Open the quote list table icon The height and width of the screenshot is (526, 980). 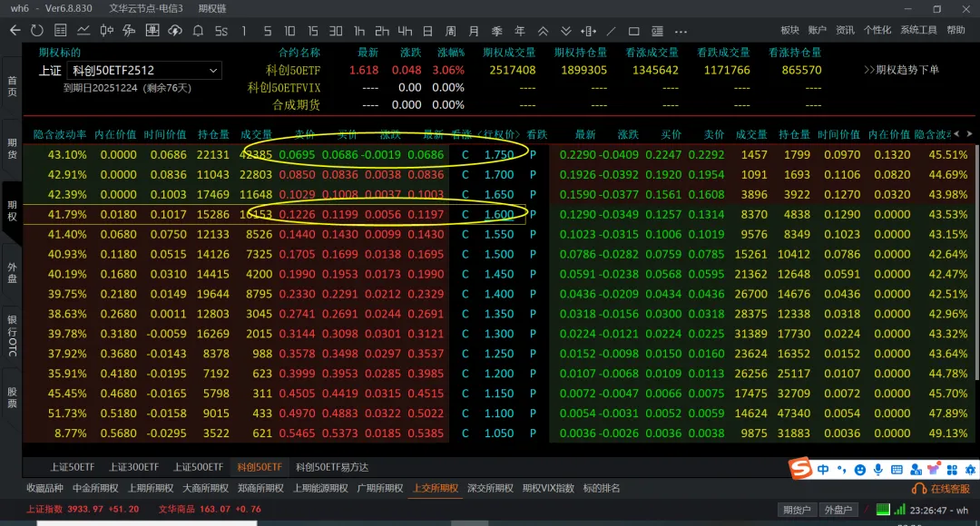click(x=61, y=30)
